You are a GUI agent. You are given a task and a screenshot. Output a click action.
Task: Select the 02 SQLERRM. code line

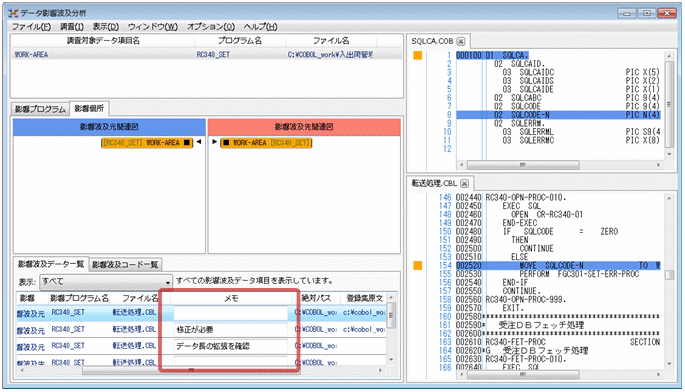pyautogui.click(x=558, y=123)
